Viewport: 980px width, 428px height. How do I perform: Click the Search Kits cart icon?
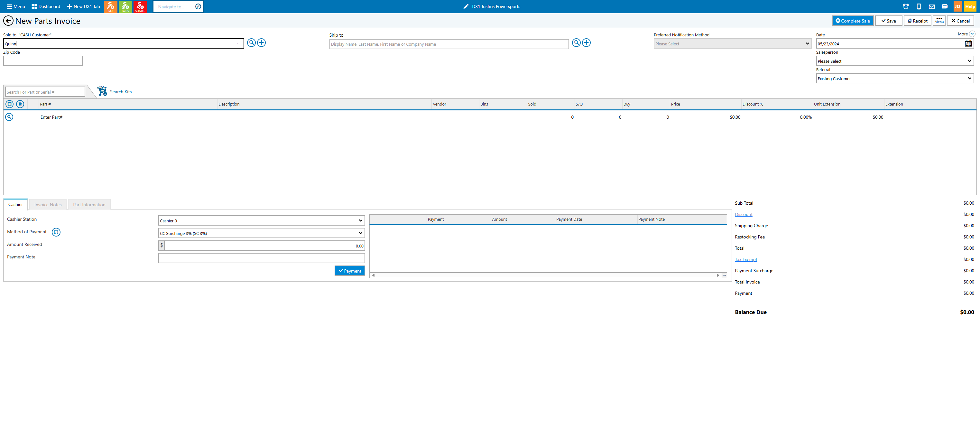pyautogui.click(x=102, y=91)
